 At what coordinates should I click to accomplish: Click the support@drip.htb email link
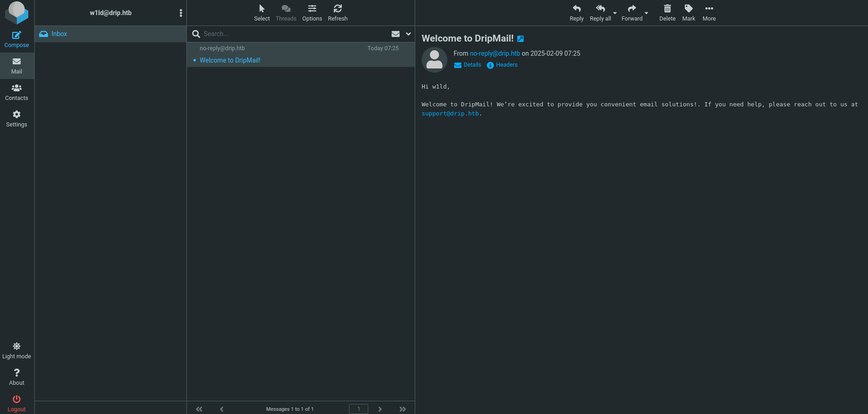click(450, 114)
